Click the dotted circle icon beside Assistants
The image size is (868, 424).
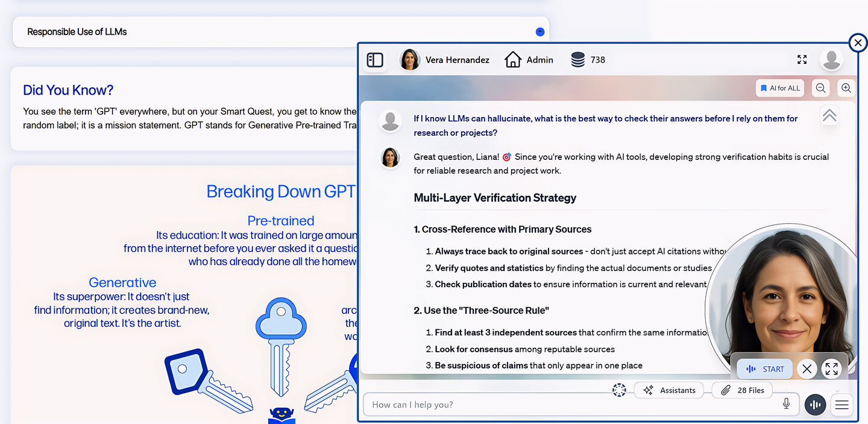(619, 390)
